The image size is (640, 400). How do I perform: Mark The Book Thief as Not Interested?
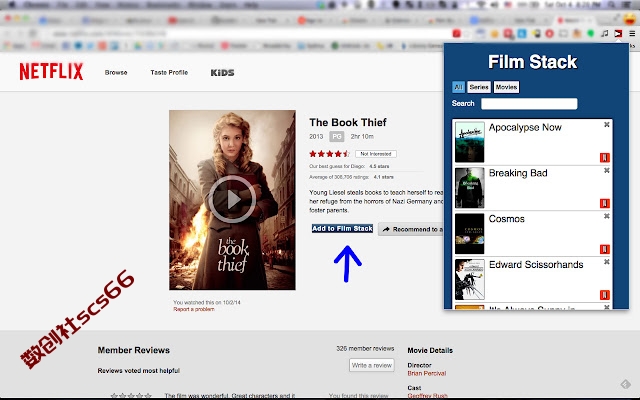click(376, 154)
